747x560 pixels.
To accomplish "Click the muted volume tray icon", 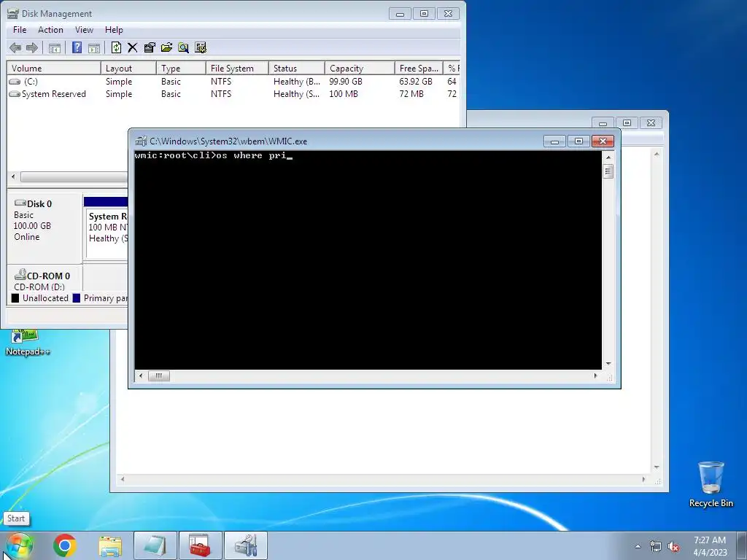I will pyautogui.click(x=673, y=547).
